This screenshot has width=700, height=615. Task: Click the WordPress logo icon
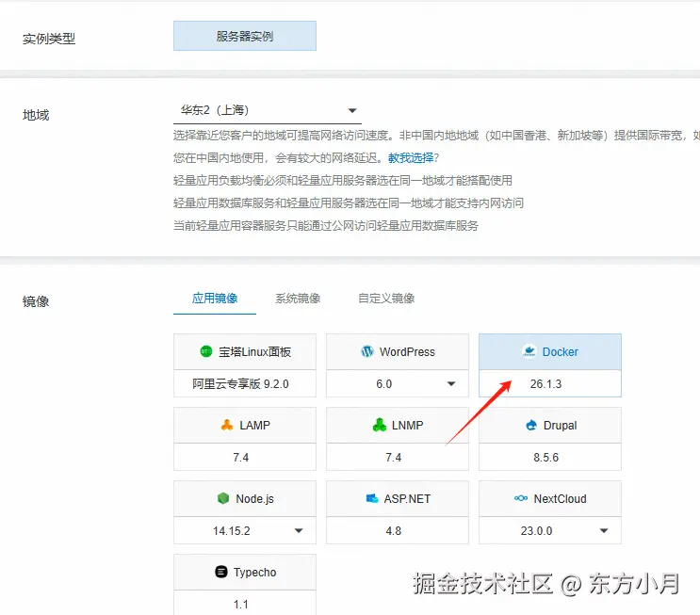tap(367, 351)
